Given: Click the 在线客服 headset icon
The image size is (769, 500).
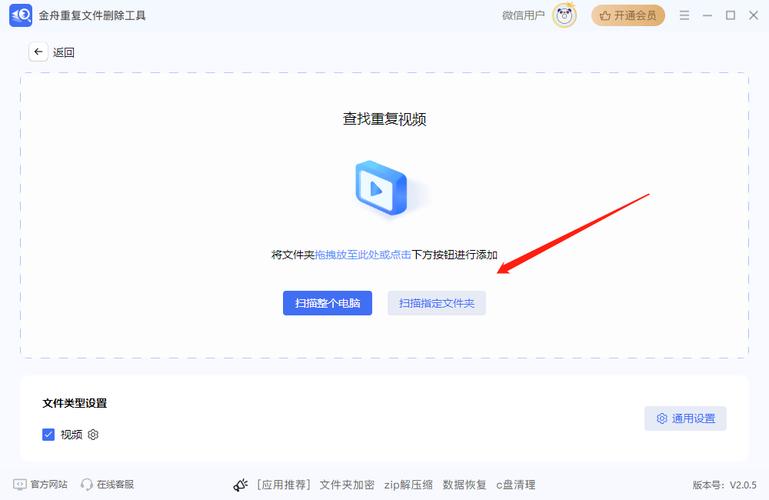Looking at the screenshot, I should coord(86,484).
